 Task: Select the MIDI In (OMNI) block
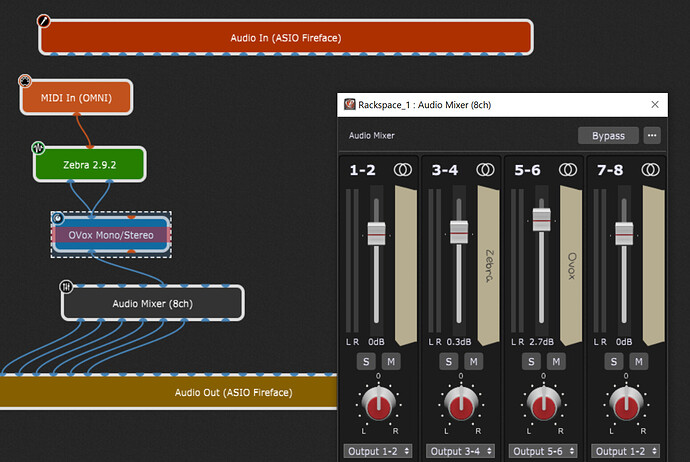pos(76,97)
